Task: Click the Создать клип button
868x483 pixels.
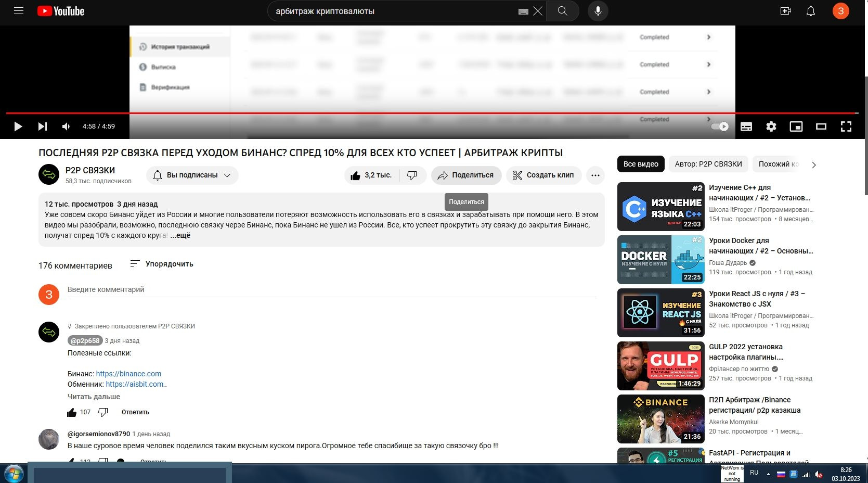Action: coord(543,175)
